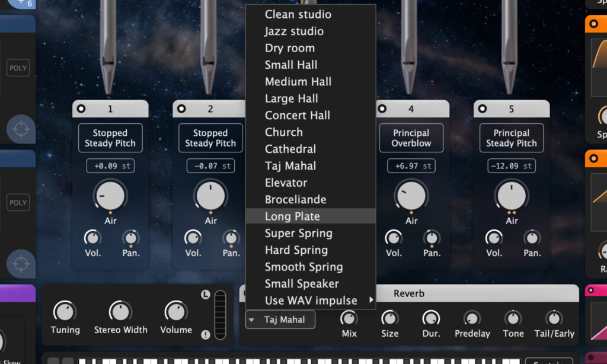
Task: Click the pipe 5 tuning field -12.09 st
Action: coord(512,166)
